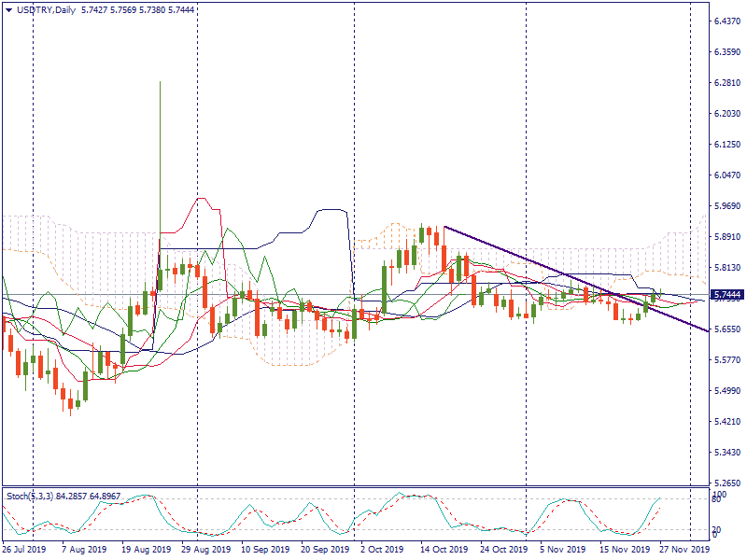This screenshot has height=560, width=747.
Task: Click the current price tag 5.7444
Action: coord(726,294)
